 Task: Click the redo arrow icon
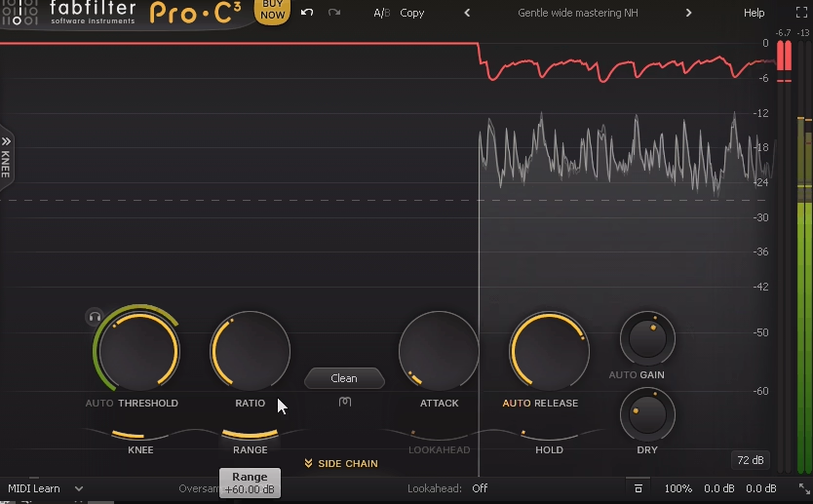pyautogui.click(x=334, y=13)
